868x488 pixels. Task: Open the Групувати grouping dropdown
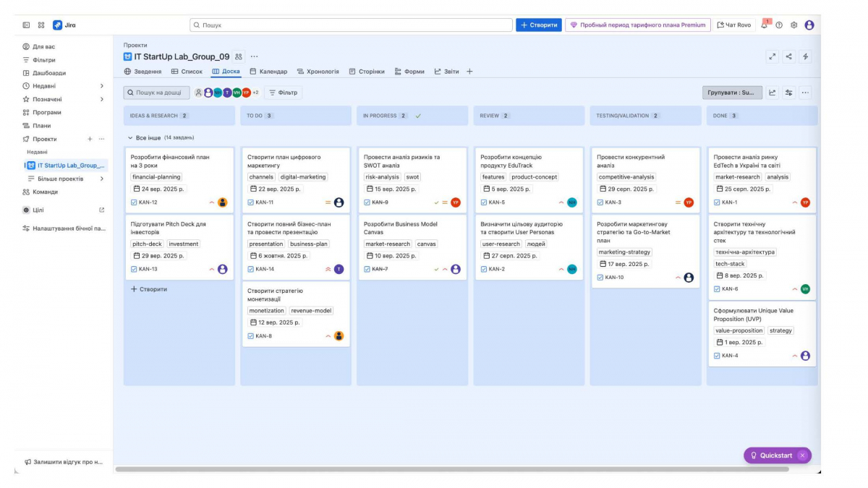tap(731, 93)
